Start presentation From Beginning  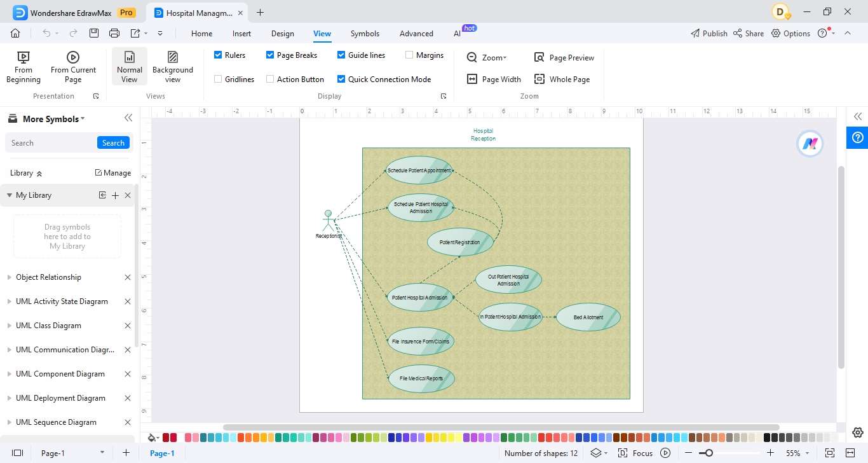tap(24, 67)
